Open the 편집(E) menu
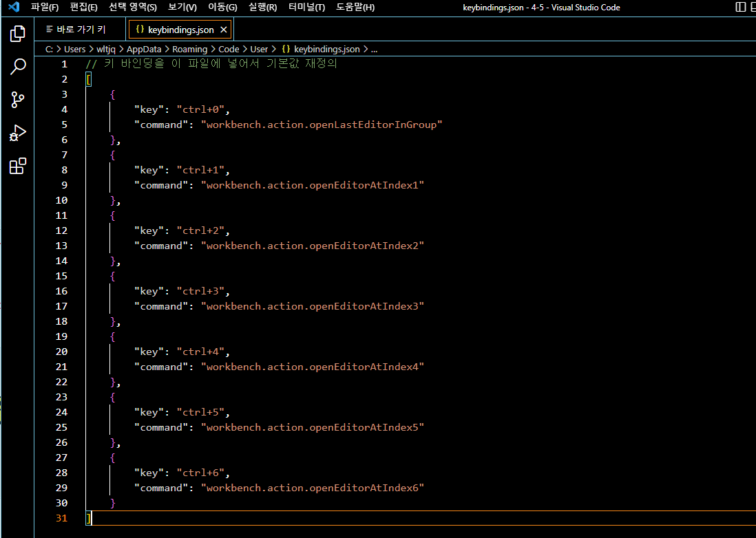Screen dimensions: 756x538 [83, 8]
